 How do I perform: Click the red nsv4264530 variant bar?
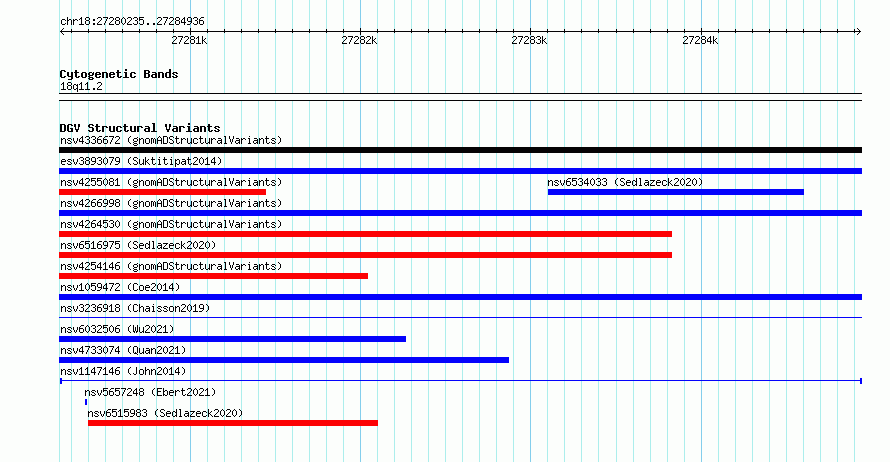[366, 234]
